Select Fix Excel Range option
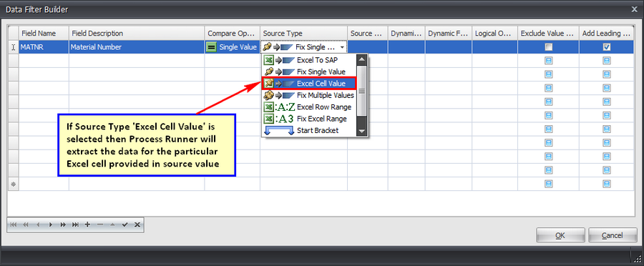The image size is (644, 266). coord(309,119)
